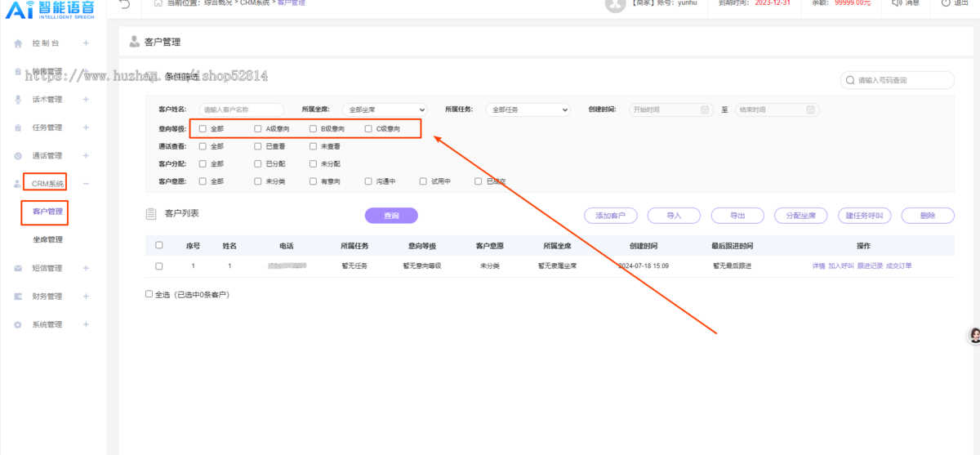The width and height of the screenshot is (980, 455).
Task: Click the home icon in the breadcrumb
Action: (158, 3)
